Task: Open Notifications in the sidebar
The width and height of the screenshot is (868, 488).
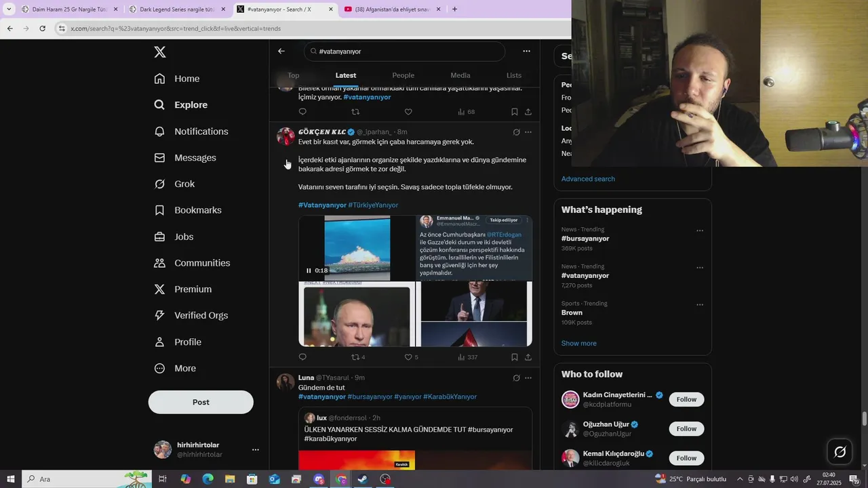Action: [191, 131]
